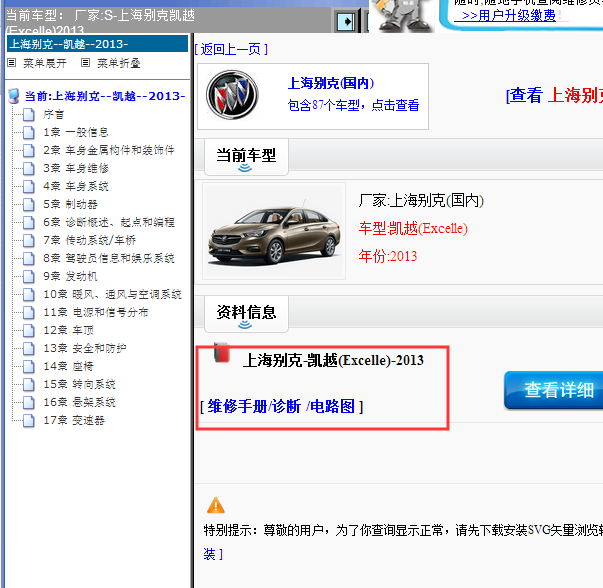Open chapter 13章 安全和防护
Screen dimensions: 603x588
[85, 348]
